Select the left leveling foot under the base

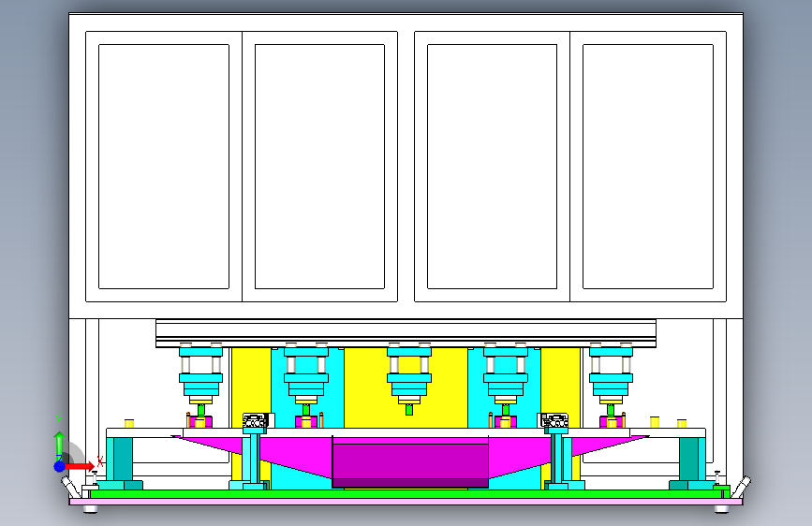91,509
